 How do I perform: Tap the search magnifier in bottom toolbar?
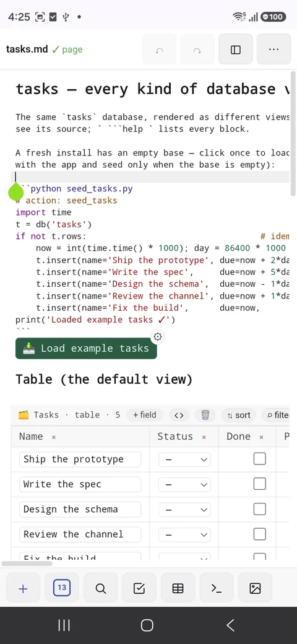coord(100,588)
